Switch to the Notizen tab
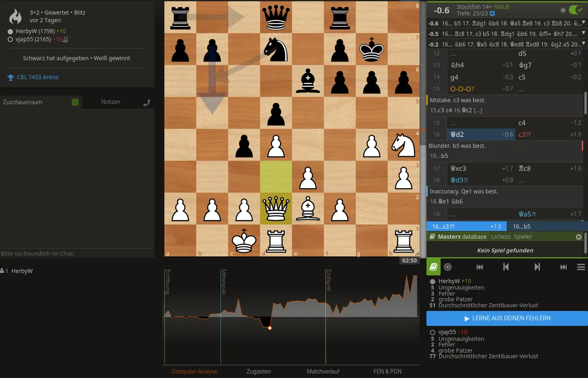The height and width of the screenshot is (378, 588). point(111,102)
